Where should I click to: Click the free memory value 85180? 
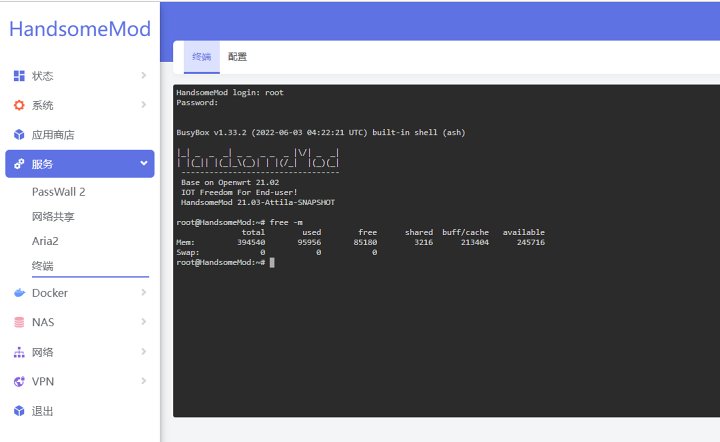pyautogui.click(x=365, y=242)
